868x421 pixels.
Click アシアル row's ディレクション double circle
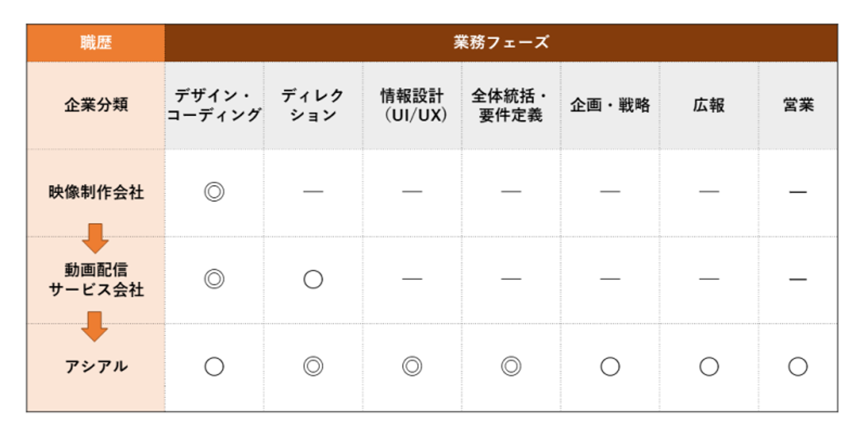click(313, 366)
